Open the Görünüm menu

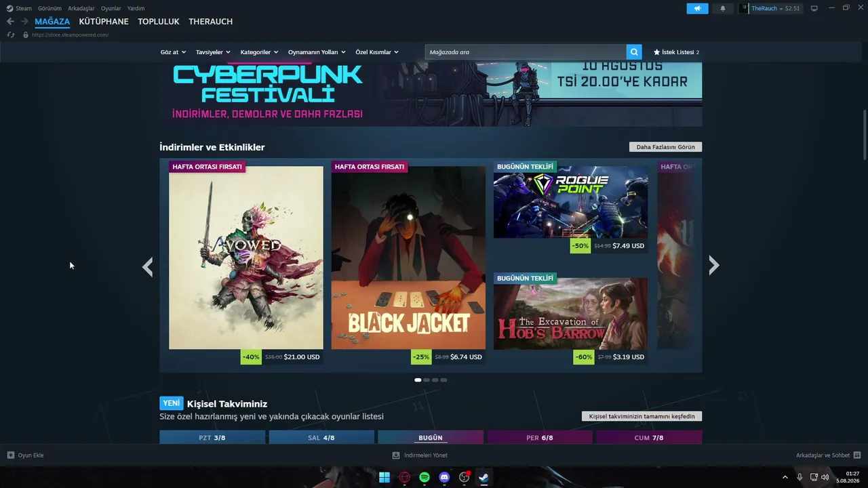coord(50,8)
